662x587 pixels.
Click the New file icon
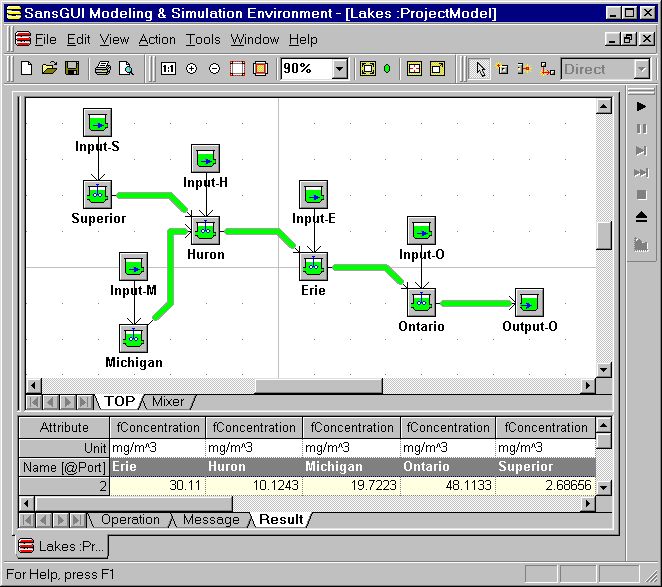(x=27, y=69)
